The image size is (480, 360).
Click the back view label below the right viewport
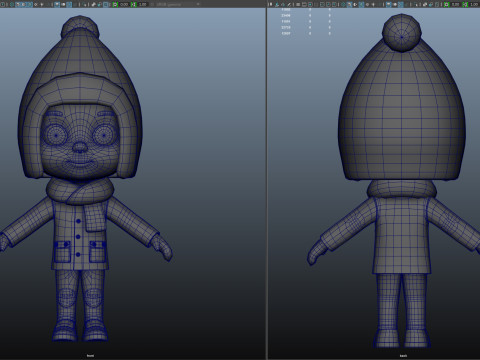[403, 356]
